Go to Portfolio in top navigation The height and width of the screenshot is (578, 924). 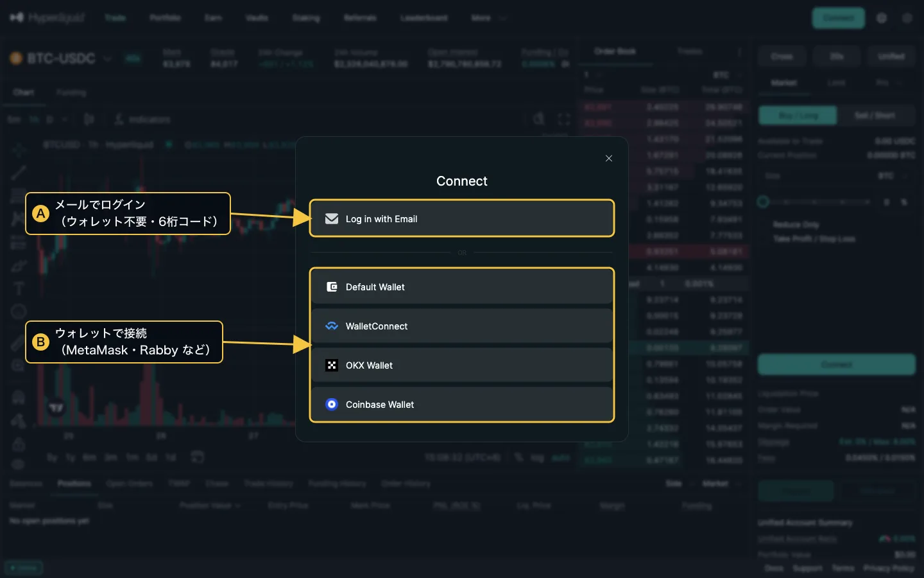point(165,18)
